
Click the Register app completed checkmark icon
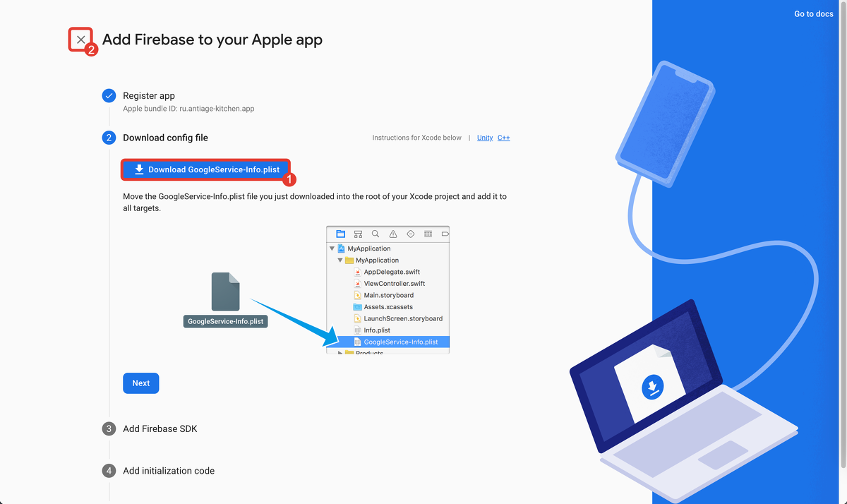(x=109, y=96)
